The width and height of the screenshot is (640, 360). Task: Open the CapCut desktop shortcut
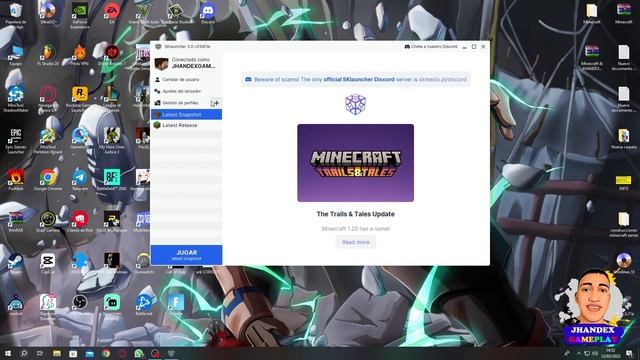48,263
